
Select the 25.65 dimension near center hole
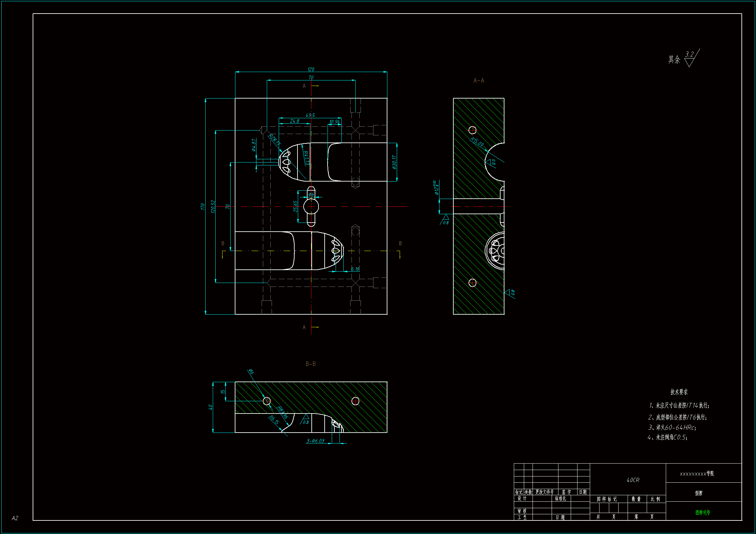click(x=295, y=206)
